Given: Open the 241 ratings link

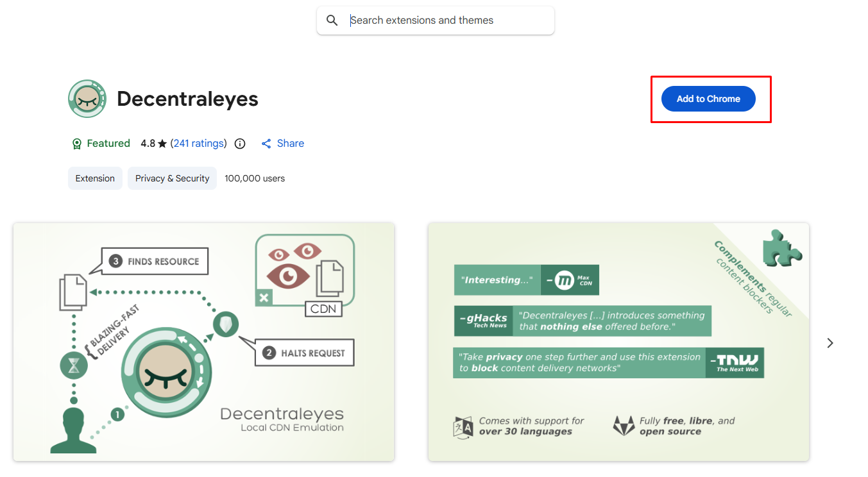Looking at the screenshot, I should (x=199, y=144).
